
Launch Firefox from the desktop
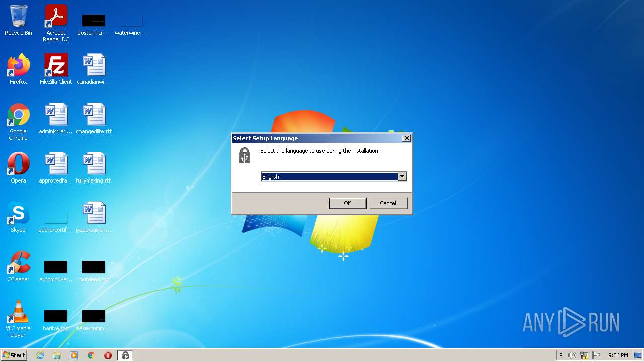point(18,69)
